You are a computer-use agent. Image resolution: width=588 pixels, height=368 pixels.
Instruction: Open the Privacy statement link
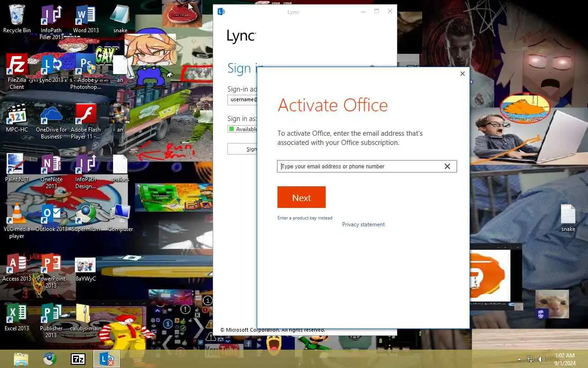point(363,224)
